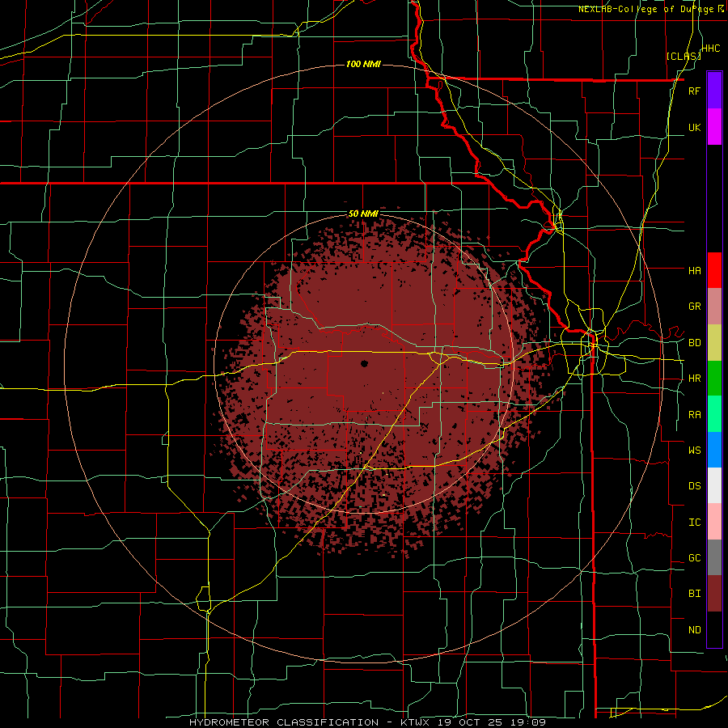Click the UK magenta legend swatch
The image size is (728, 728).
[714, 127]
